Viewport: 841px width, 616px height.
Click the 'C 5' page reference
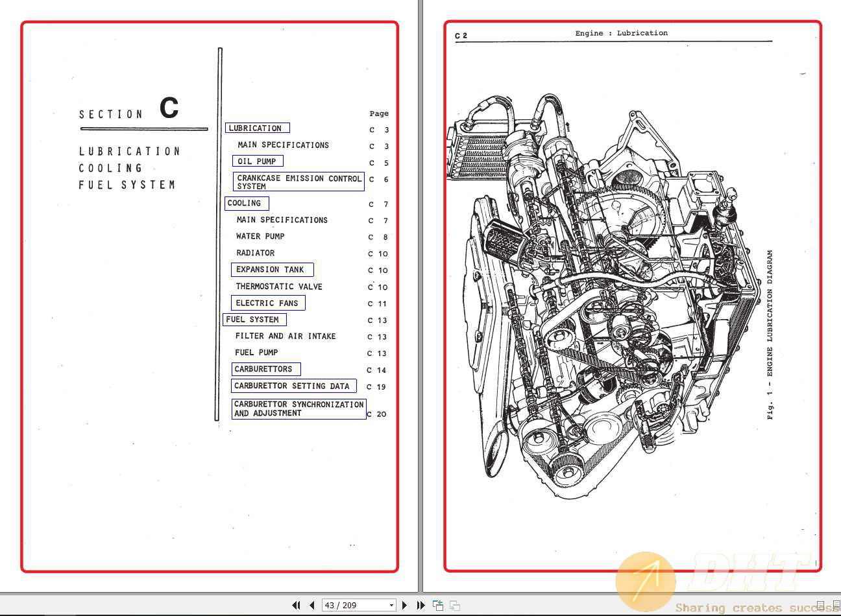point(379,163)
